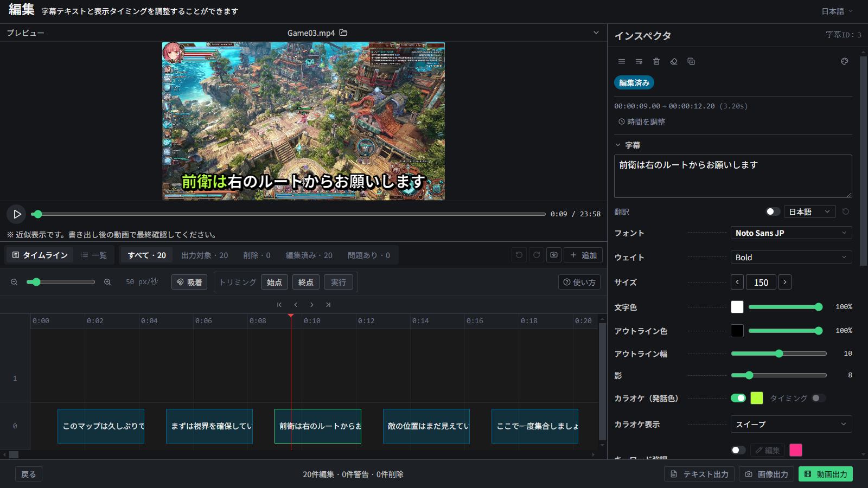Click the 終点 trim end button

coord(306,282)
